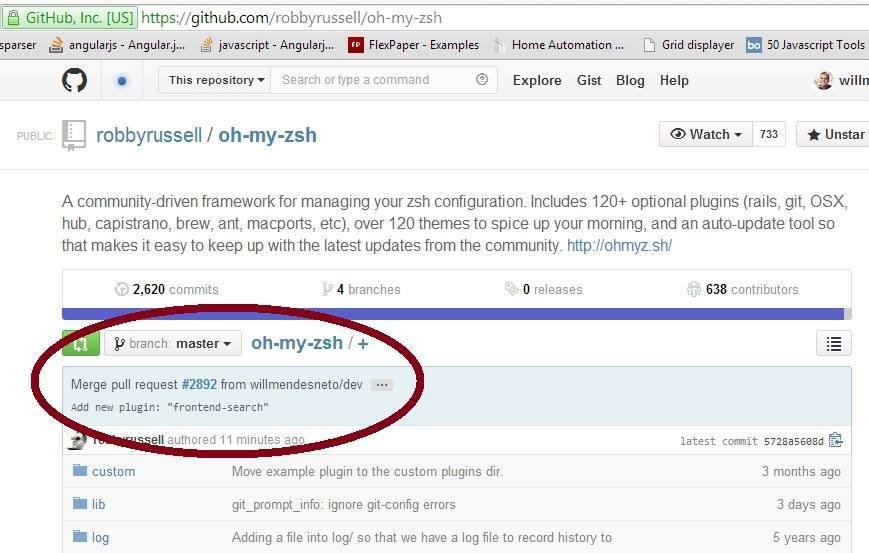
Task: Open the log directory link
Action: (100, 537)
